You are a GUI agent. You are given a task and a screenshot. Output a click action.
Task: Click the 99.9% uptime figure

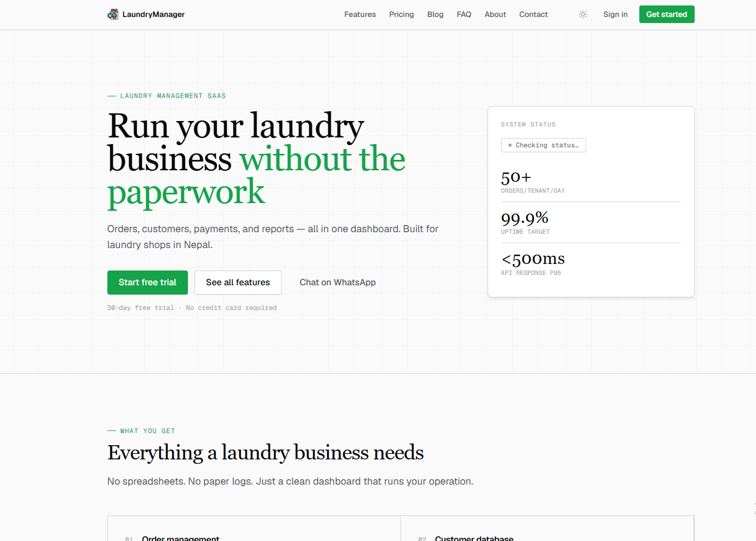coord(525,218)
